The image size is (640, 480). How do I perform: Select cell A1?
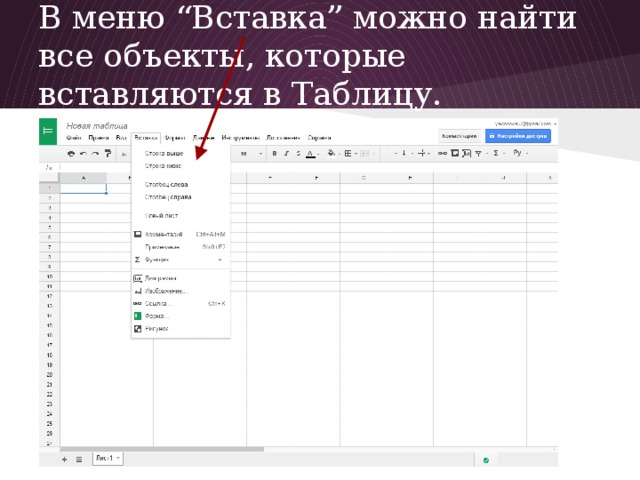click(83, 188)
